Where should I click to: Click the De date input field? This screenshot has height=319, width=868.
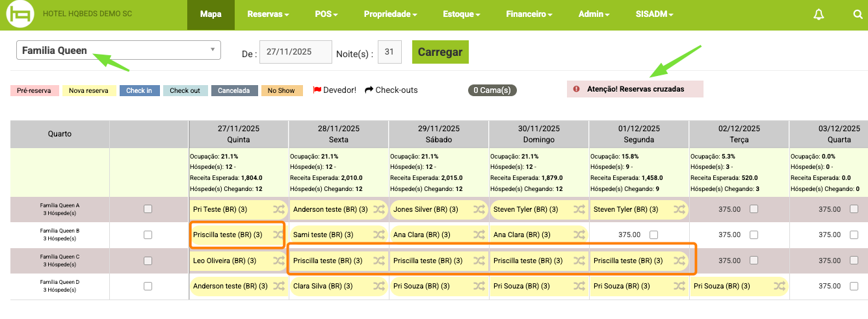tap(295, 52)
